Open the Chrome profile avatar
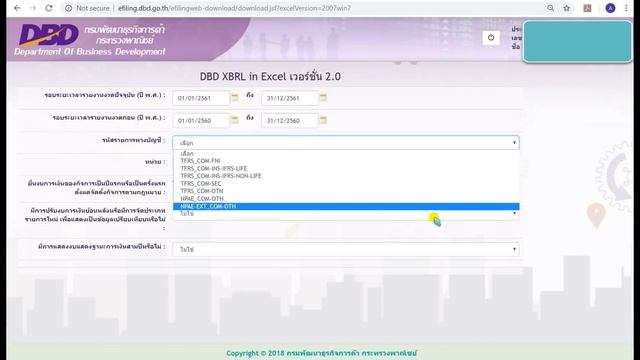 coord(610,8)
